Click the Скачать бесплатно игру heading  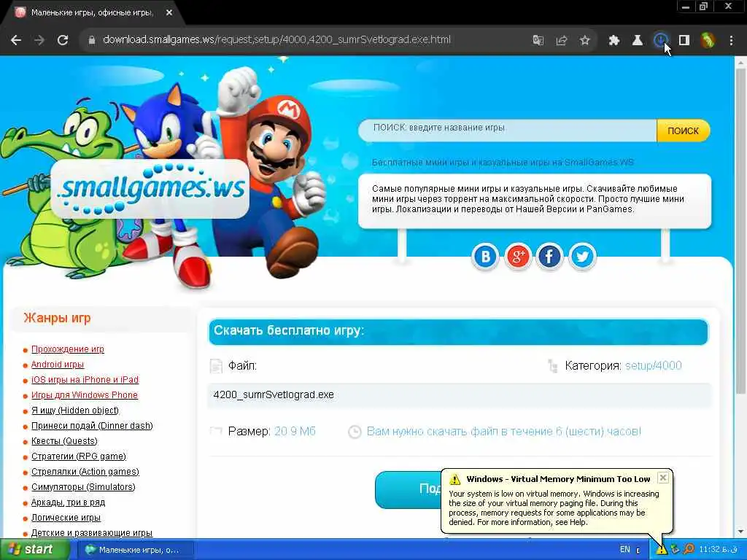[x=289, y=330]
